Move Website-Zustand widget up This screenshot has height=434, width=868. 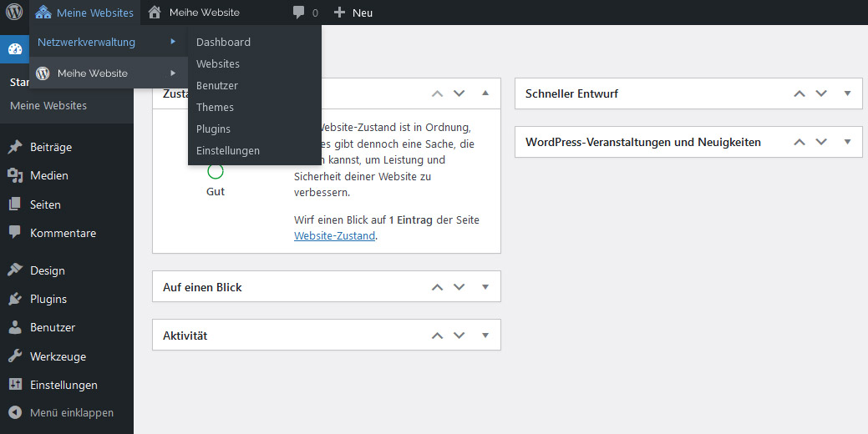[437, 93]
